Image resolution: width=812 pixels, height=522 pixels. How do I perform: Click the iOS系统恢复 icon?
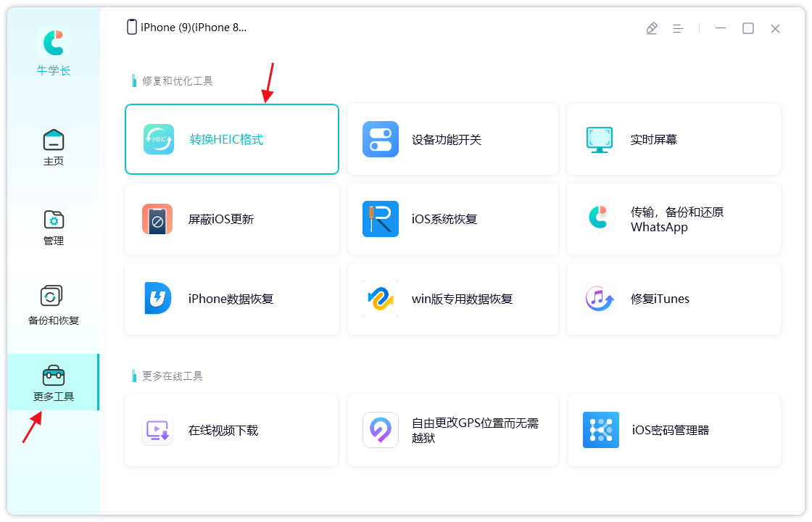point(381,219)
